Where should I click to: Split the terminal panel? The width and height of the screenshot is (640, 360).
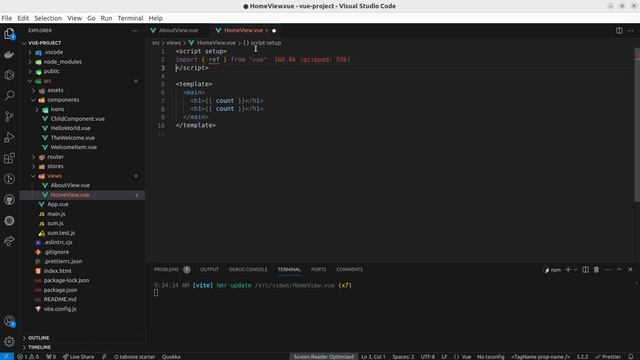[585, 269]
